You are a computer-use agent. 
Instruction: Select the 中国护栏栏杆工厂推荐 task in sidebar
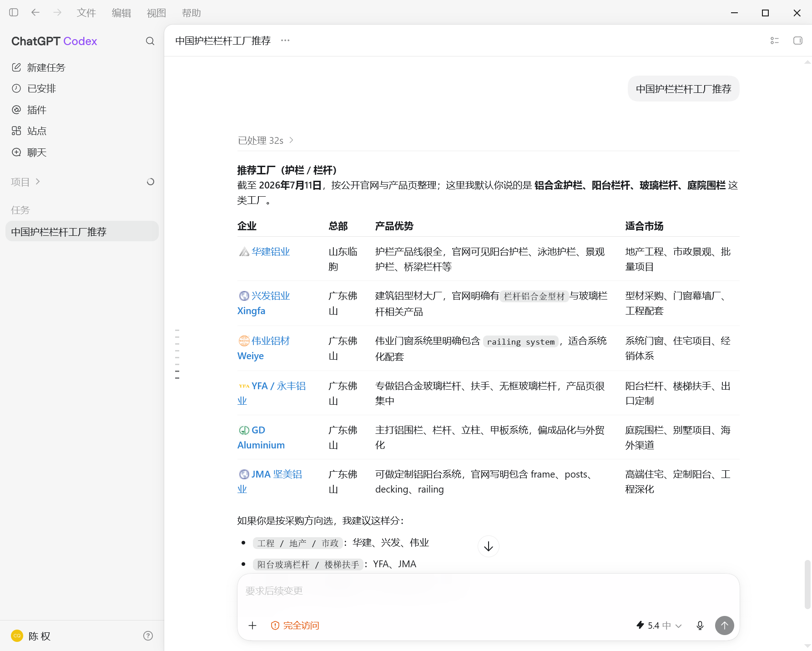82,232
